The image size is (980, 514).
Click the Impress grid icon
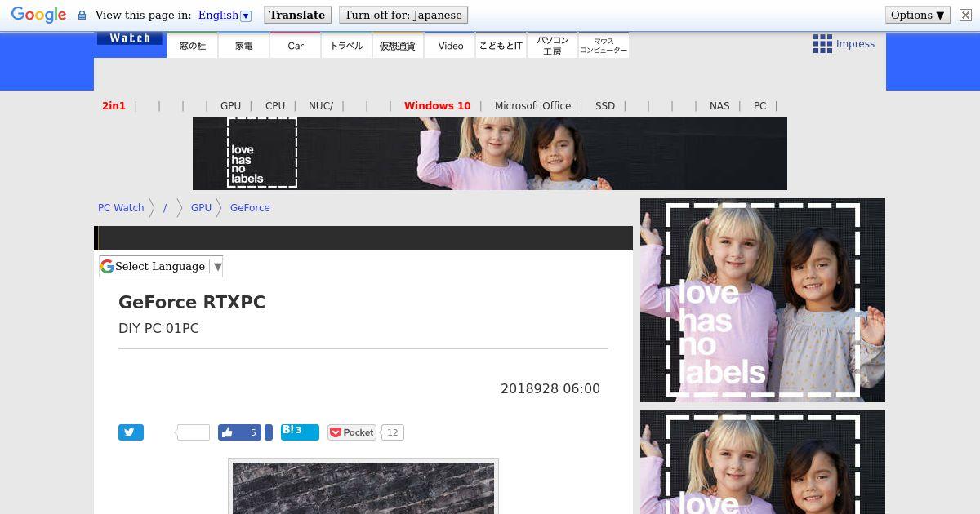pos(822,44)
